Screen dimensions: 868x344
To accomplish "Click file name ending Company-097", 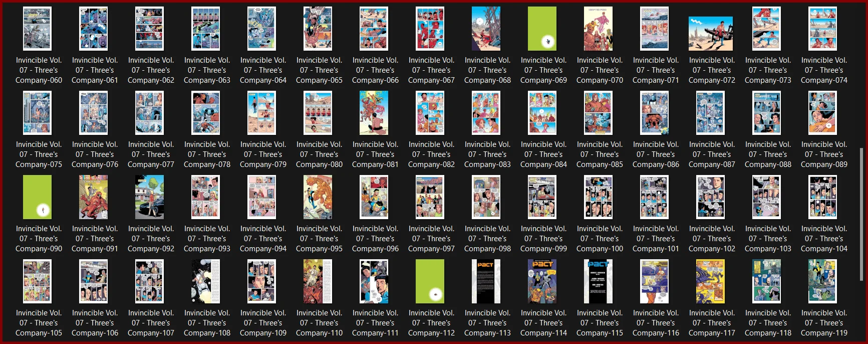I will (431, 239).
